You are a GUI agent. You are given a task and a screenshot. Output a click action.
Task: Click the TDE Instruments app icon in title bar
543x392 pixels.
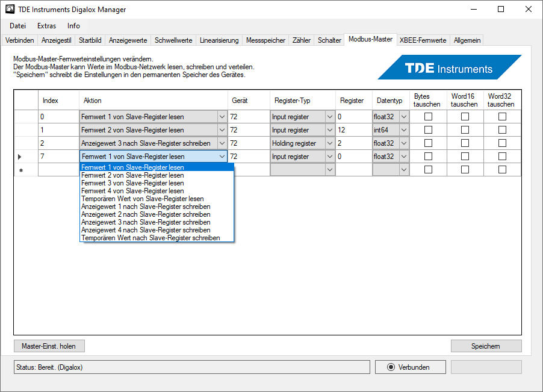[10, 10]
